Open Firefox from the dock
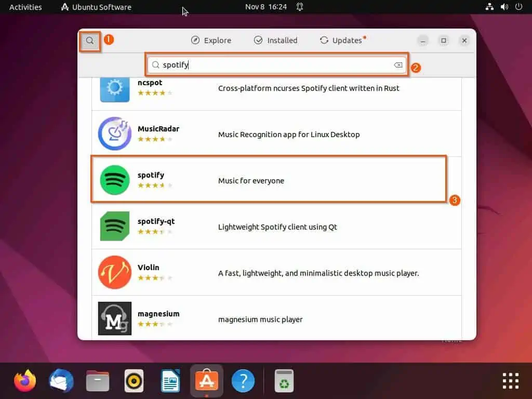The image size is (532, 399). pyautogui.click(x=24, y=380)
